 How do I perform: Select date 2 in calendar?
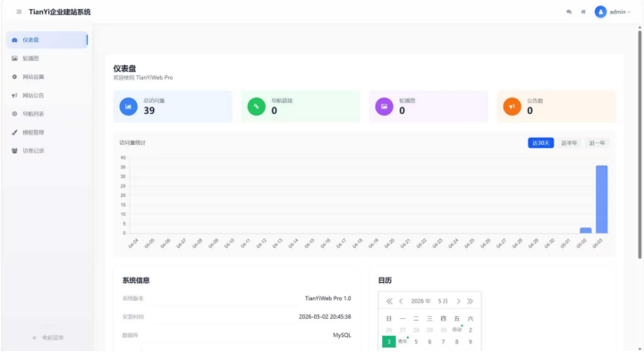[x=470, y=330]
